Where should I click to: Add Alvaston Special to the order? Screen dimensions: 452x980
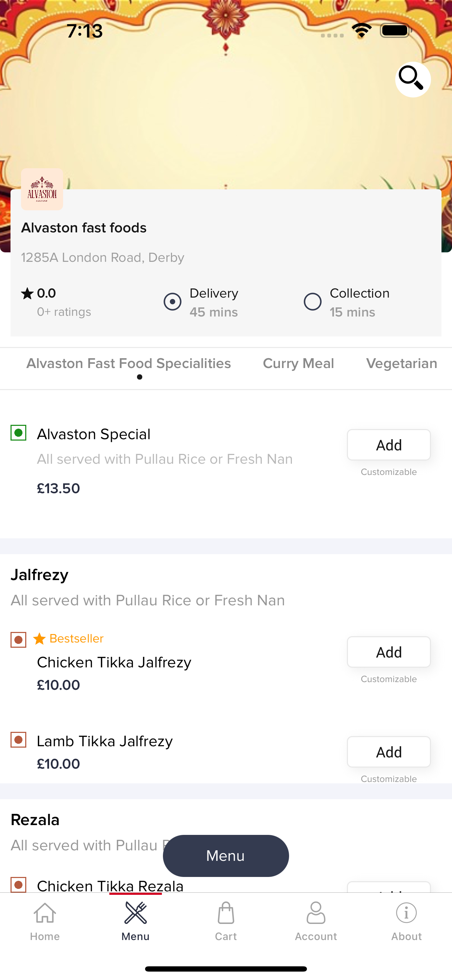(x=389, y=445)
